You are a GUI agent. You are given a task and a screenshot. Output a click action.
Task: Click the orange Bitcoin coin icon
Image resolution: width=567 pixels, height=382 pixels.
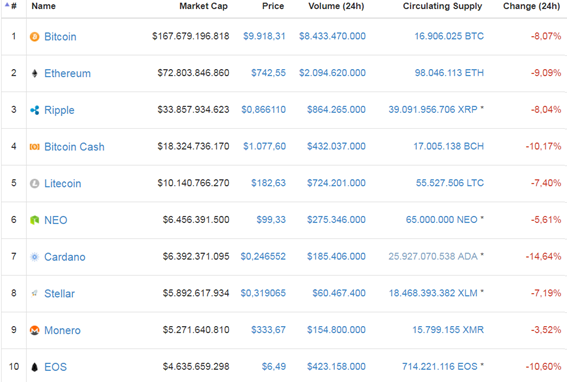[34, 37]
